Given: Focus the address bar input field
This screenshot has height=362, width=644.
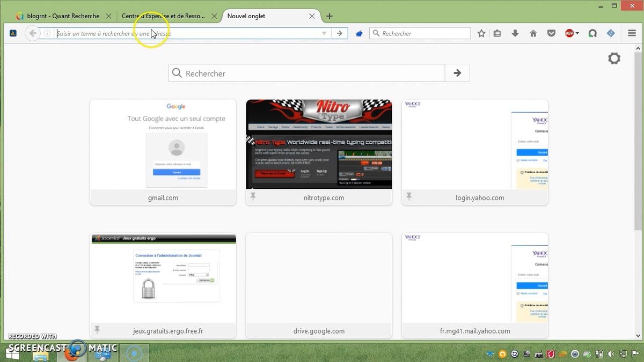Looking at the screenshot, I should tap(188, 33).
